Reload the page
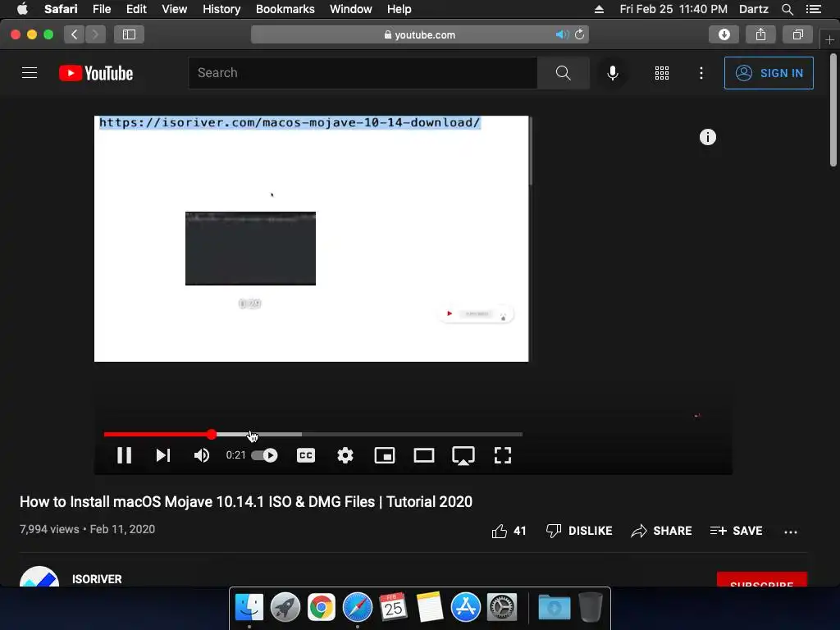Image resolution: width=840 pixels, height=630 pixels. point(580,34)
